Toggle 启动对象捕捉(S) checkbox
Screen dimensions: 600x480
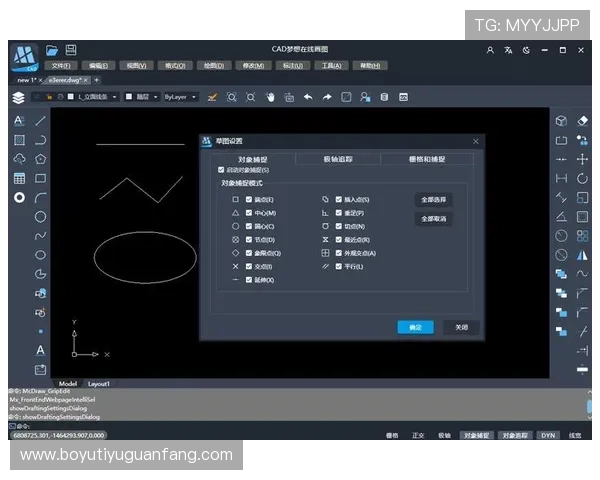pos(221,170)
